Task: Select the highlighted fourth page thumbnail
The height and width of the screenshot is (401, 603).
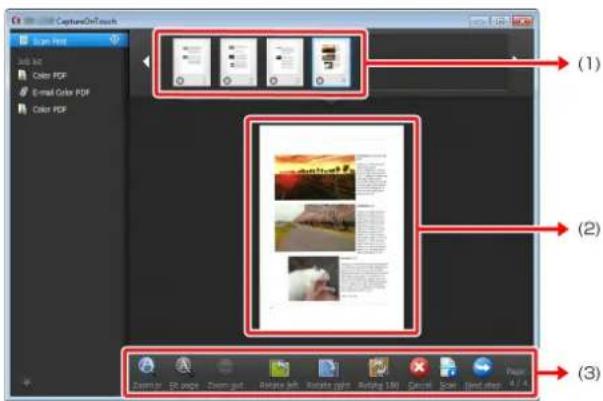Action: 331,62
